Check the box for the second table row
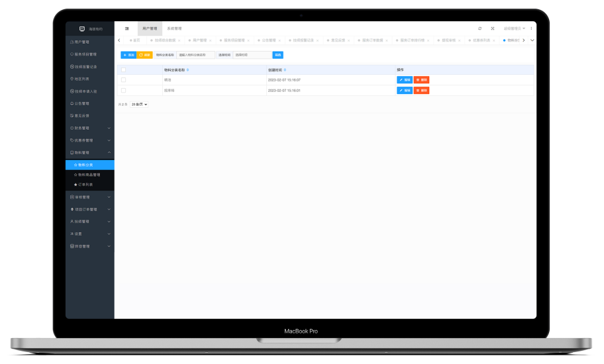 click(x=123, y=90)
